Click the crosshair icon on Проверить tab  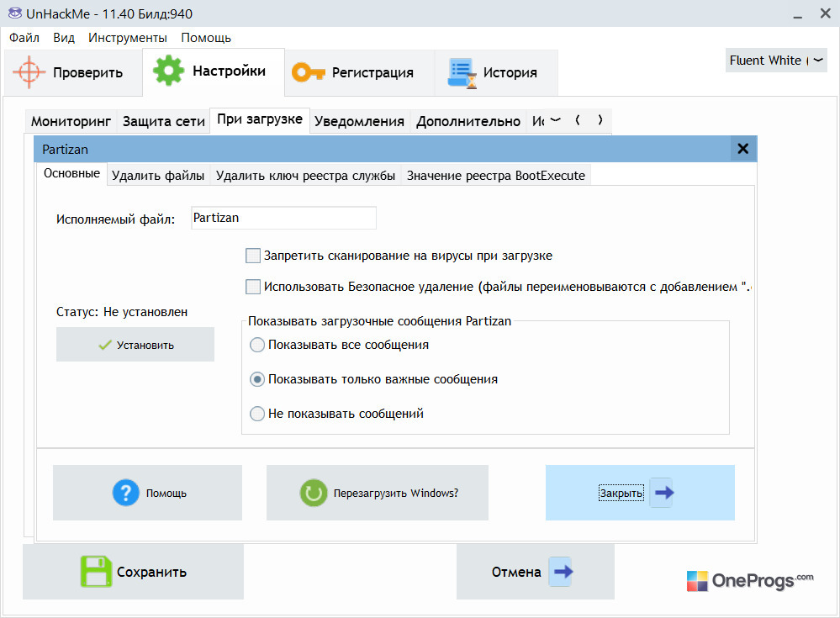click(x=29, y=72)
